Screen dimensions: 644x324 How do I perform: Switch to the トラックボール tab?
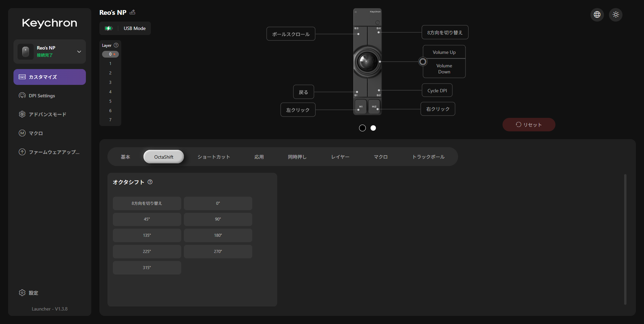[428, 157]
